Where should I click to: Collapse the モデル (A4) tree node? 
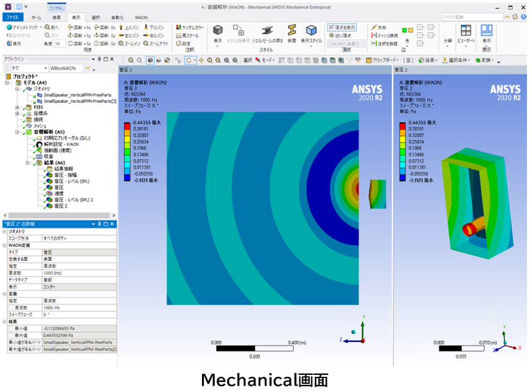coord(7,83)
